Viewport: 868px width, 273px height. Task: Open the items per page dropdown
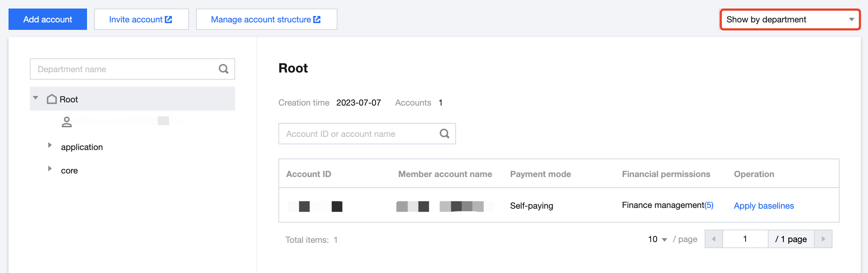657,239
